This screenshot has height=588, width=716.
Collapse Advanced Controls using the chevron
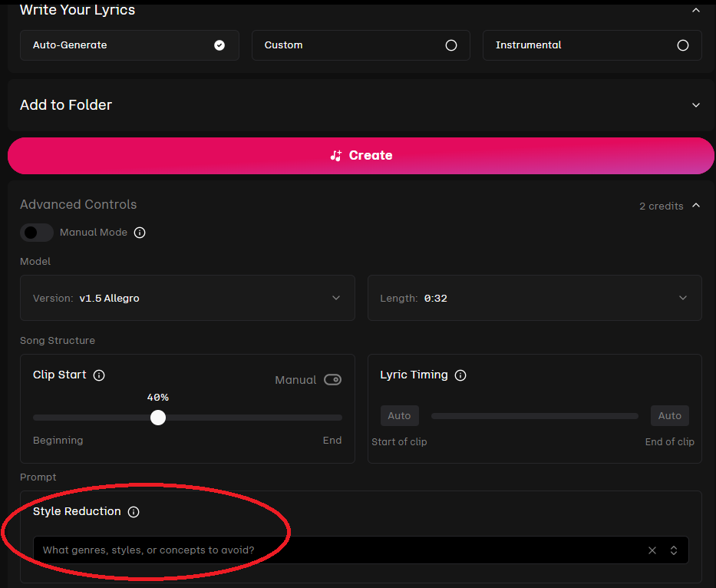[695, 206]
